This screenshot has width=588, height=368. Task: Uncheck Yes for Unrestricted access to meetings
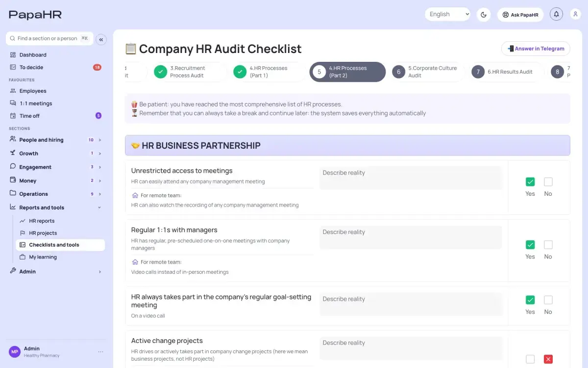(530, 182)
